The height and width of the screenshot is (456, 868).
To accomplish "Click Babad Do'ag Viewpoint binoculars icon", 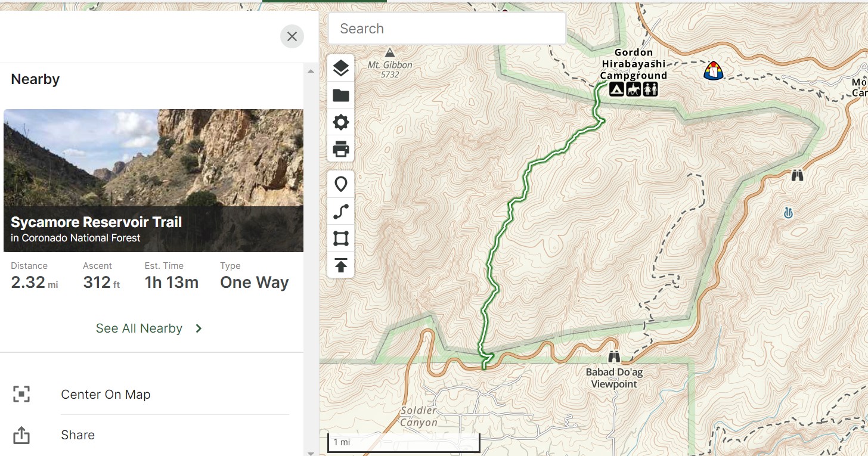I will (x=614, y=357).
